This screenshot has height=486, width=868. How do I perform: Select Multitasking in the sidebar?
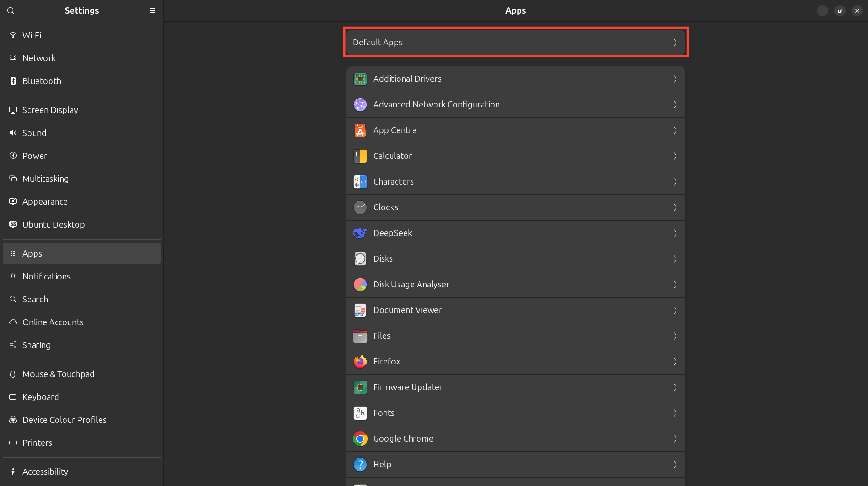[x=82, y=179]
